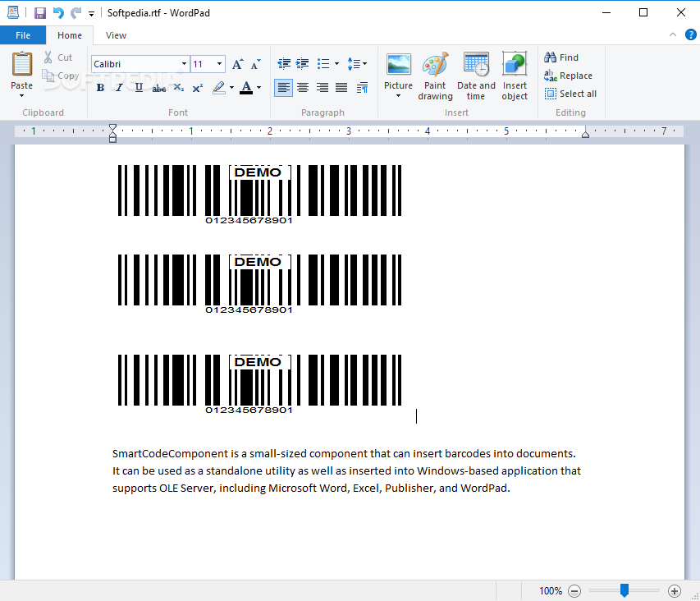The image size is (700, 601).
Task: Click the WordPad application icon in title bar
Action: (x=13, y=12)
